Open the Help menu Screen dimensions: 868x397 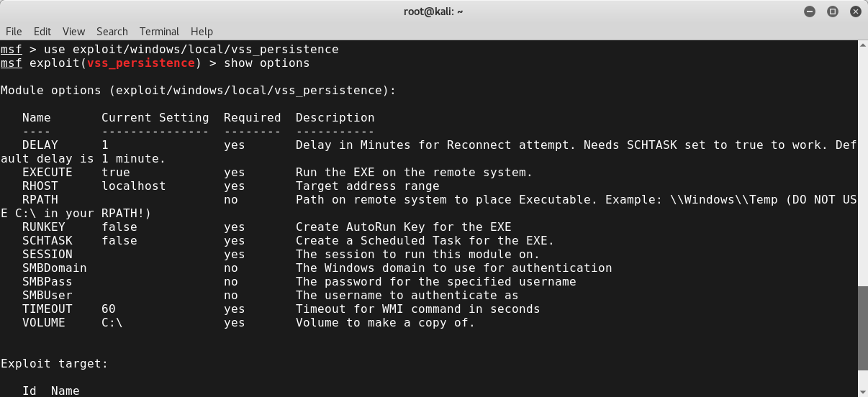click(202, 32)
